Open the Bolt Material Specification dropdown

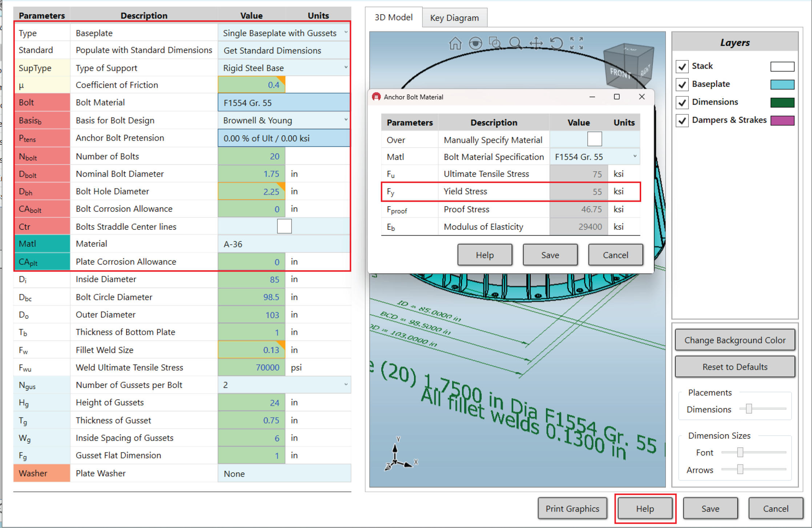pyautogui.click(x=634, y=157)
